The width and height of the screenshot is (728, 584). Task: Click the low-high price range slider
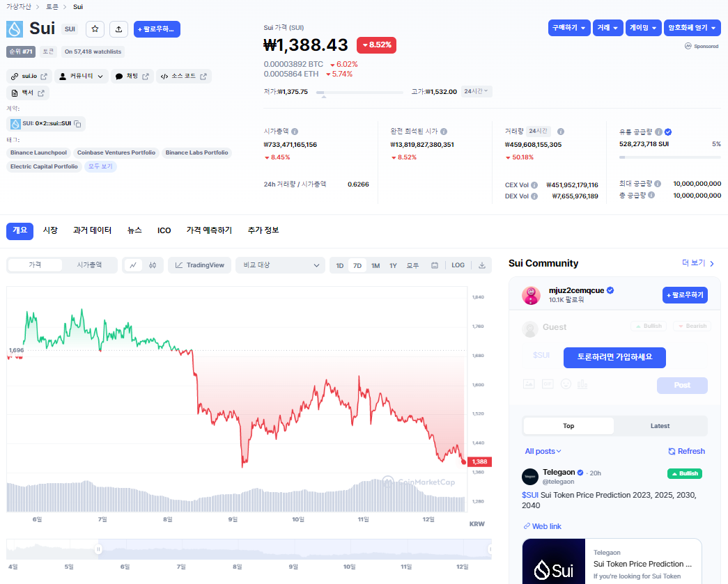click(x=359, y=93)
